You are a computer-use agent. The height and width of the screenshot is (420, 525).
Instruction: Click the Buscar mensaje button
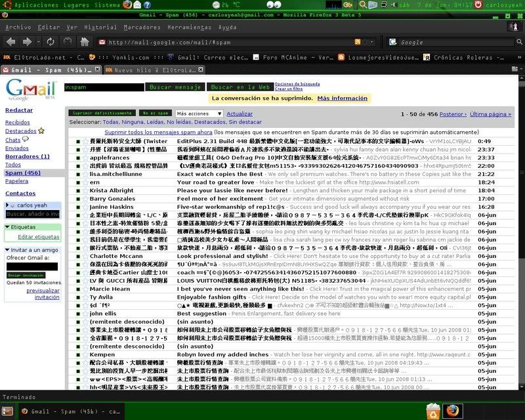coord(175,87)
